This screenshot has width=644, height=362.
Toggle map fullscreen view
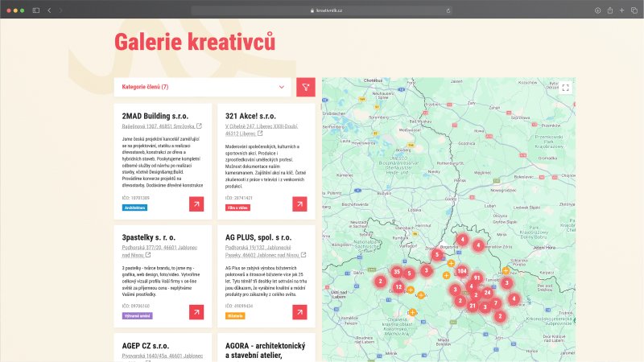click(x=566, y=88)
